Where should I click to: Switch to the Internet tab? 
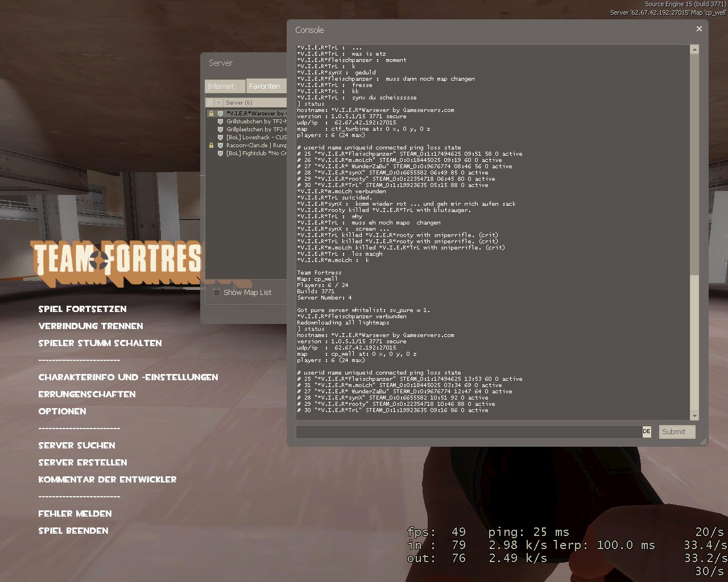click(225, 86)
